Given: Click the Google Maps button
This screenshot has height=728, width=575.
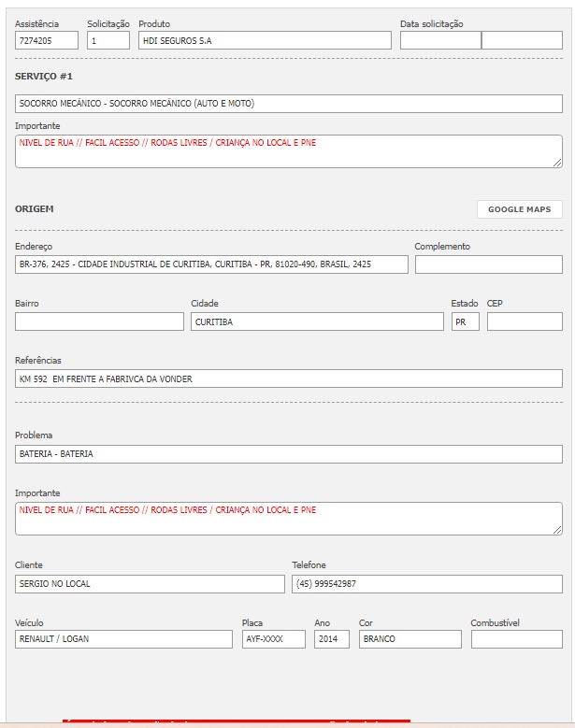Looking at the screenshot, I should pyautogui.click(x=519, y=209).
